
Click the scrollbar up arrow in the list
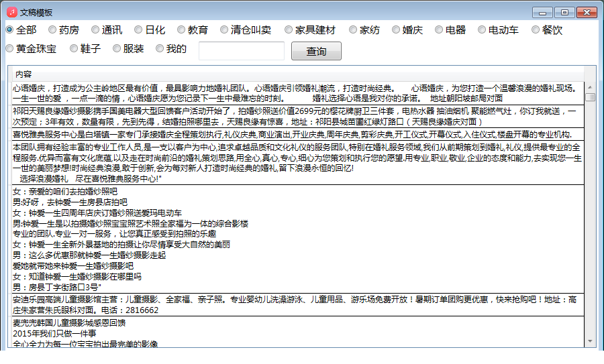[590, 86]
